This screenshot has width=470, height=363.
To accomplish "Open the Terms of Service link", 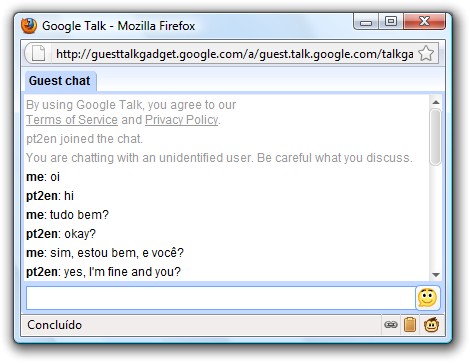I will point(72,120).
